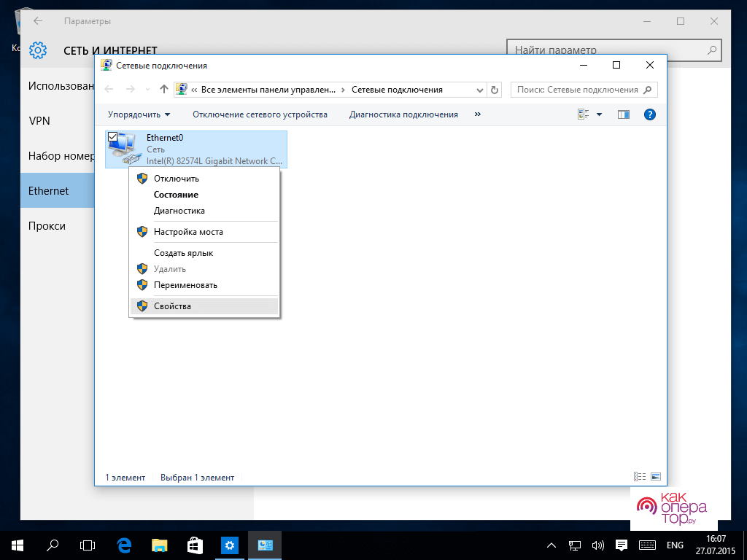Viewport: 747px width, 560px height.
Task: Expand the toolbar overflow chevron
Action: tap(478, 114)
